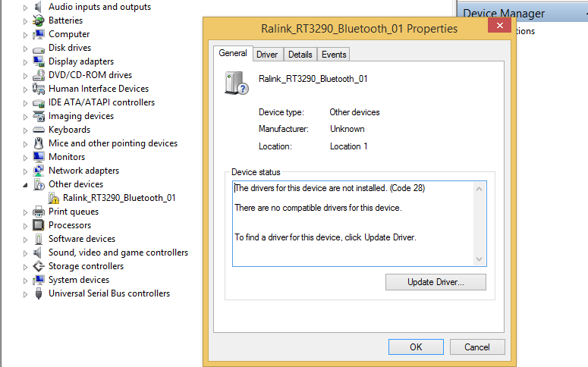Expand the Monitors node arrow
588x367 pixels.
25,158
